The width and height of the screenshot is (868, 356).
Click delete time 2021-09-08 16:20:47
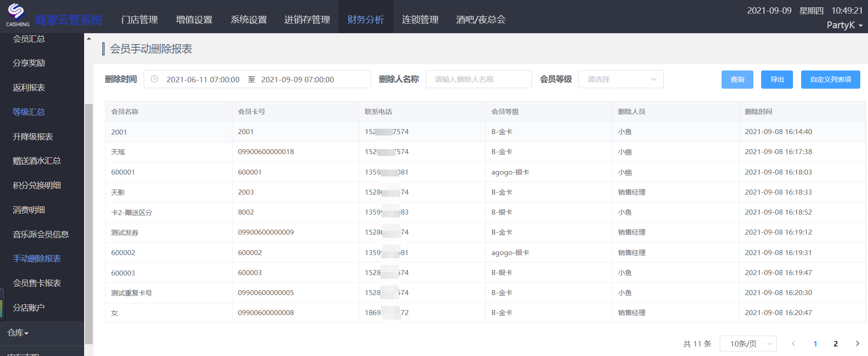[x=778, y=312]
